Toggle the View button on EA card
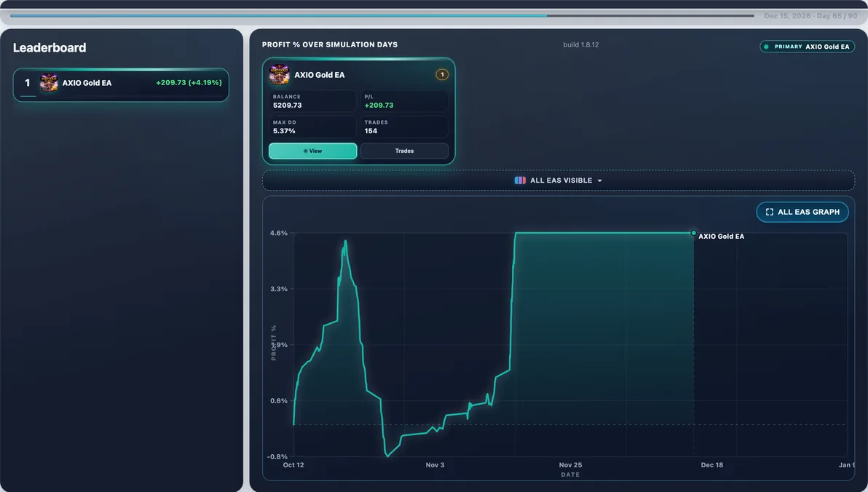This screenshot has height=492, width=868. (313, 151)
